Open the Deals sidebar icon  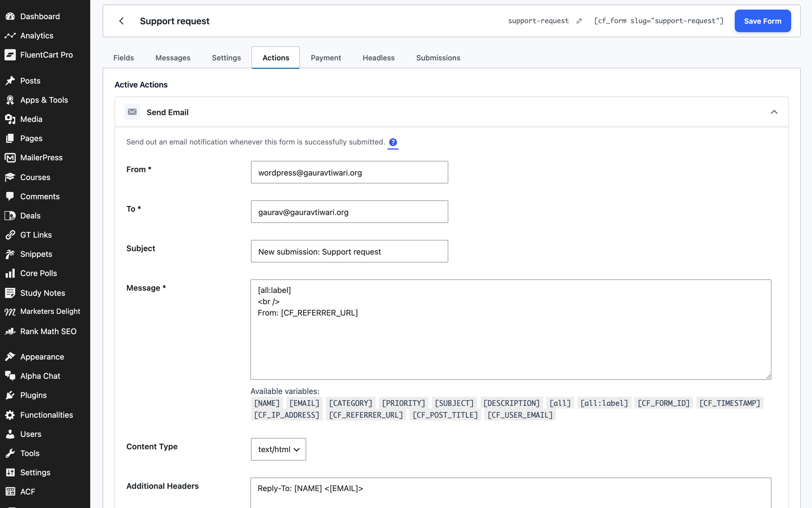[10, 215]
